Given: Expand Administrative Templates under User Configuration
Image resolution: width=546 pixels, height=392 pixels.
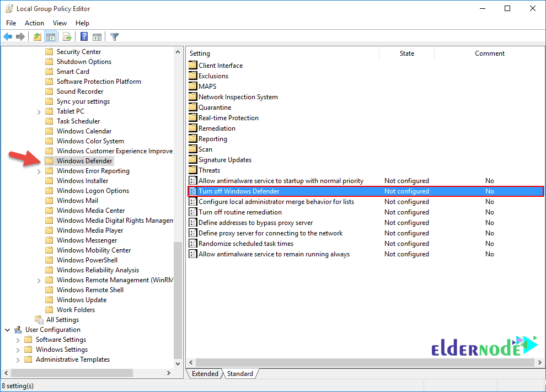Looking at the screenshot, I should (18, 360).
